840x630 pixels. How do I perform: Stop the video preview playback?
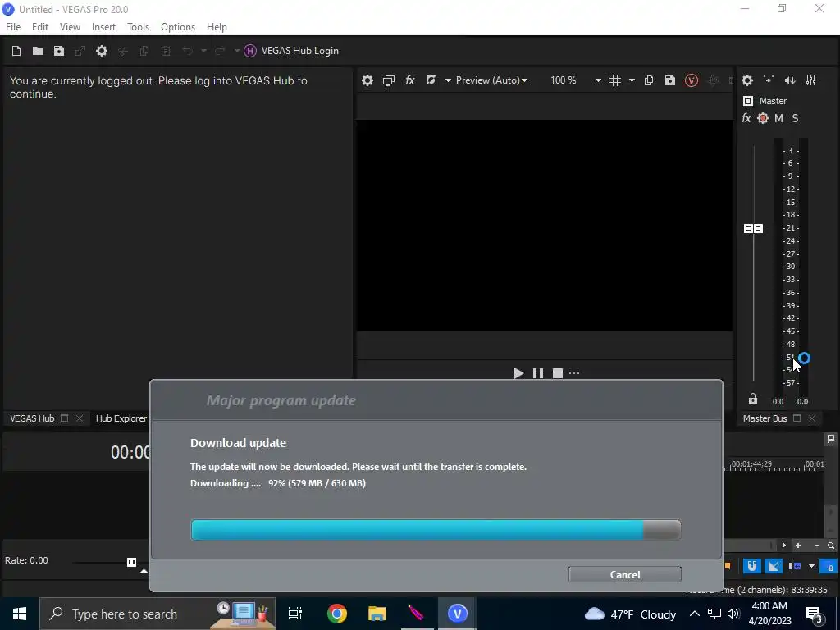(x=557, y=373)
